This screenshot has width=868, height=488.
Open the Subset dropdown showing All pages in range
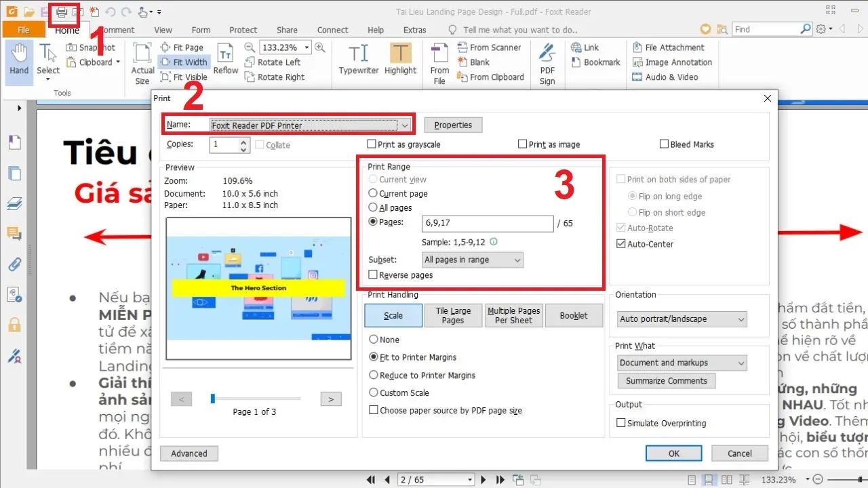point(472,260)
